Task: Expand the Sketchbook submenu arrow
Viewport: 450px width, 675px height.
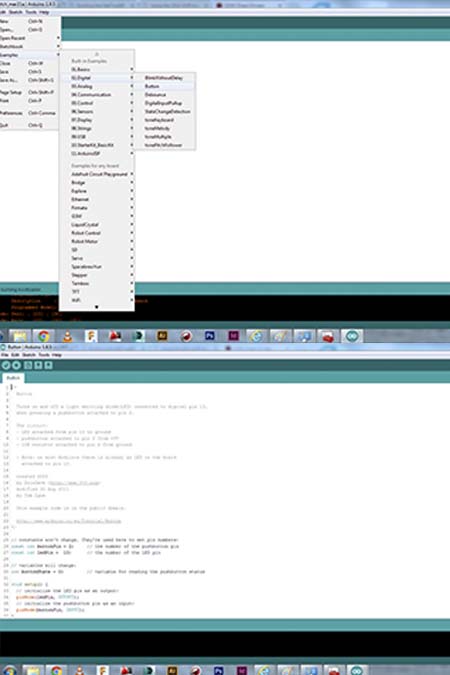Action: (x=58, y=46)
